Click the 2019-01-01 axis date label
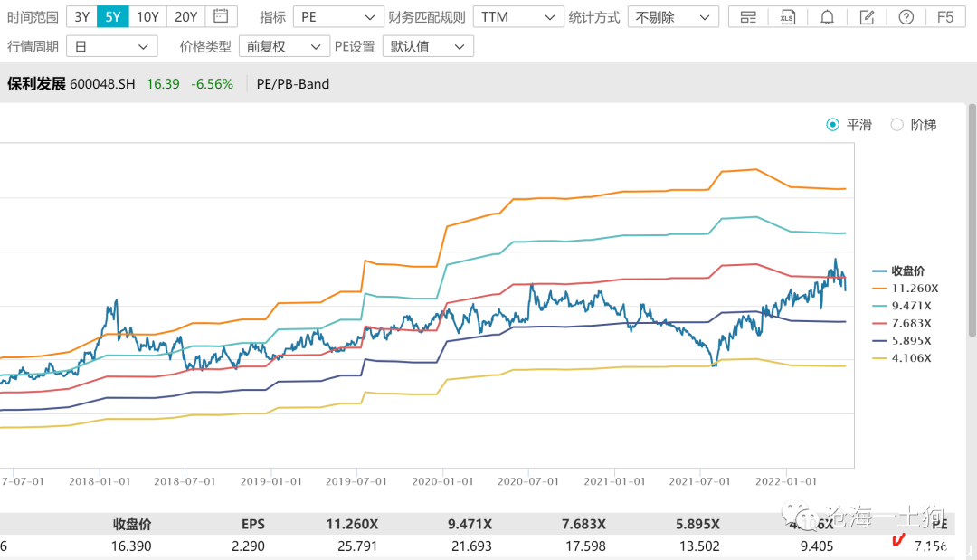The width and height of the screenshot is (977, 560). [x=271, y=481]
